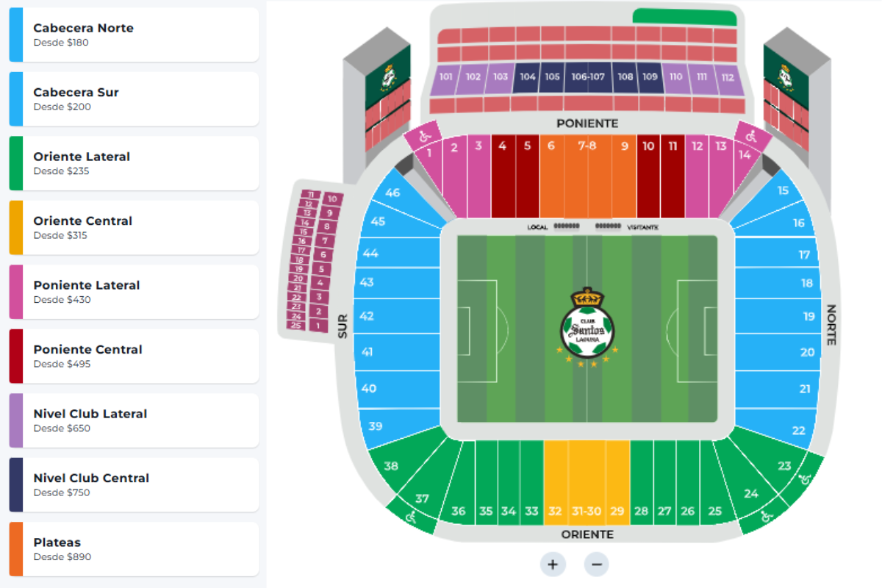Click the wheelchair icon near section 37
The height and width of the screenshot is (588, 882).
[410, 517]
